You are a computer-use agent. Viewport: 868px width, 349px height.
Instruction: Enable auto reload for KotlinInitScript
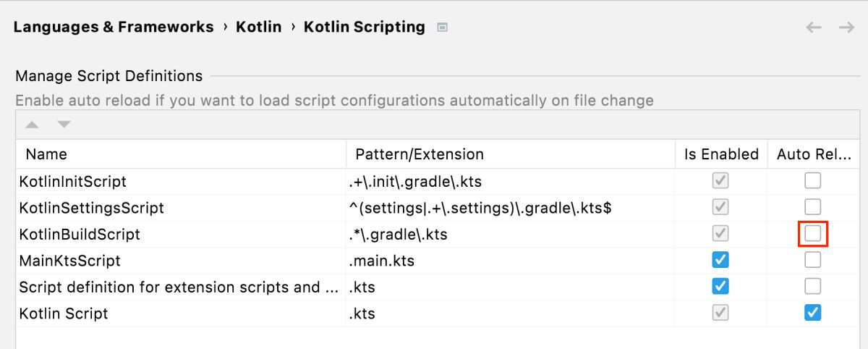813,181
